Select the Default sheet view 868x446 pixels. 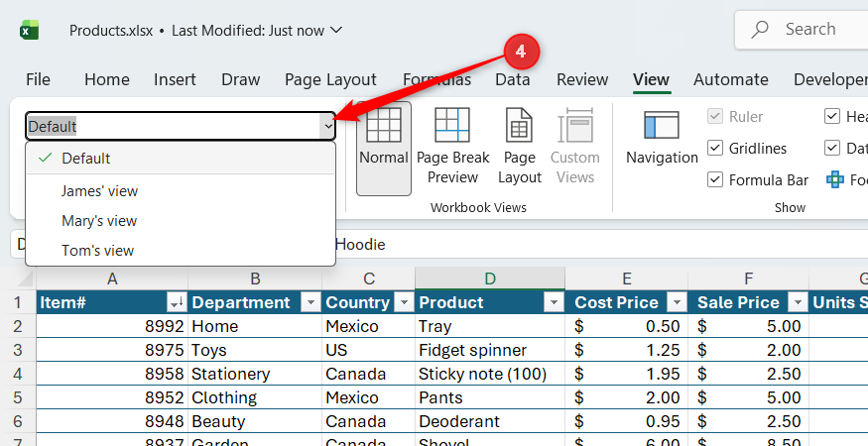click(181, 159)
